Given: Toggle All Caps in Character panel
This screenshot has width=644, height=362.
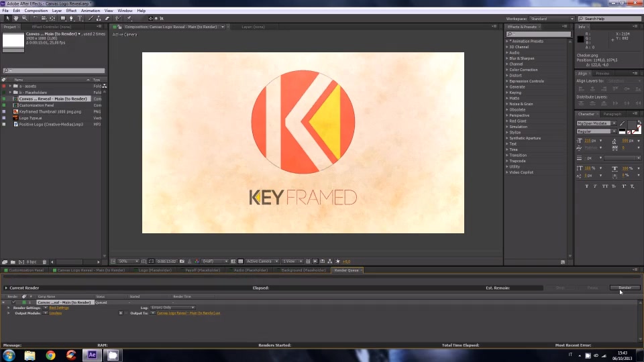Looking at the screenshot, I should [x=605, y=186].
